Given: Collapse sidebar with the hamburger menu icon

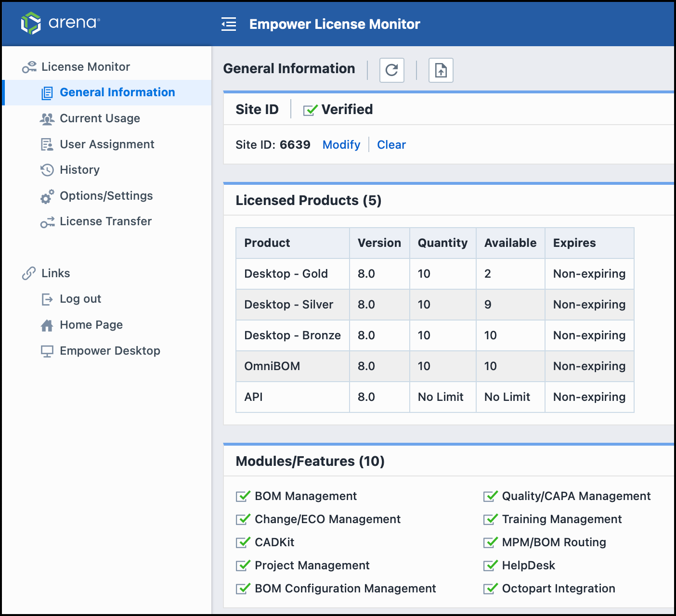Looking at the screenshot, I should click(x=229, y=24).
